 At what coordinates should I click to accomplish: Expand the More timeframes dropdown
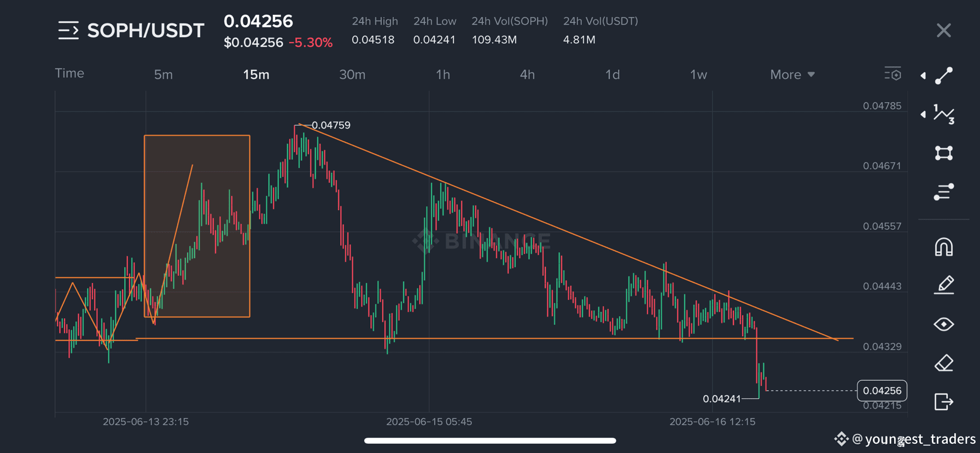[x=792, y=74]
